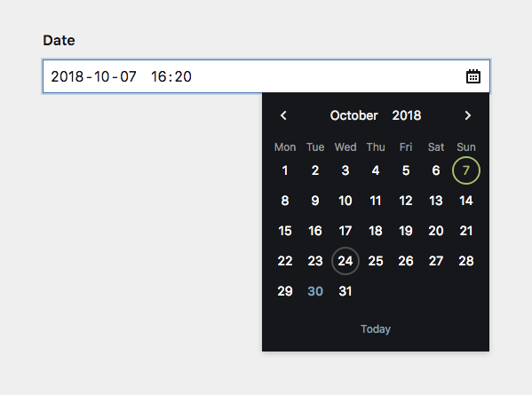The image size is (532, 395).
Task: Choose the circled date 24
Action: point(345,261)
